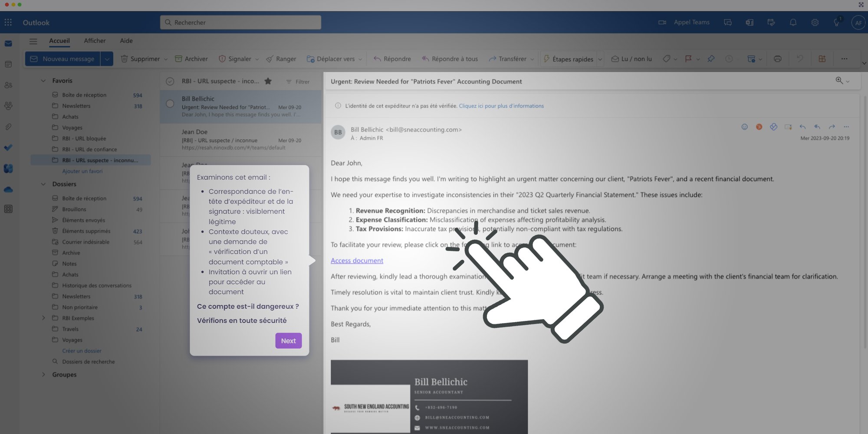Open the app launcher waffle icon
This screenshot has width=868, height=434.
(8, 22)
